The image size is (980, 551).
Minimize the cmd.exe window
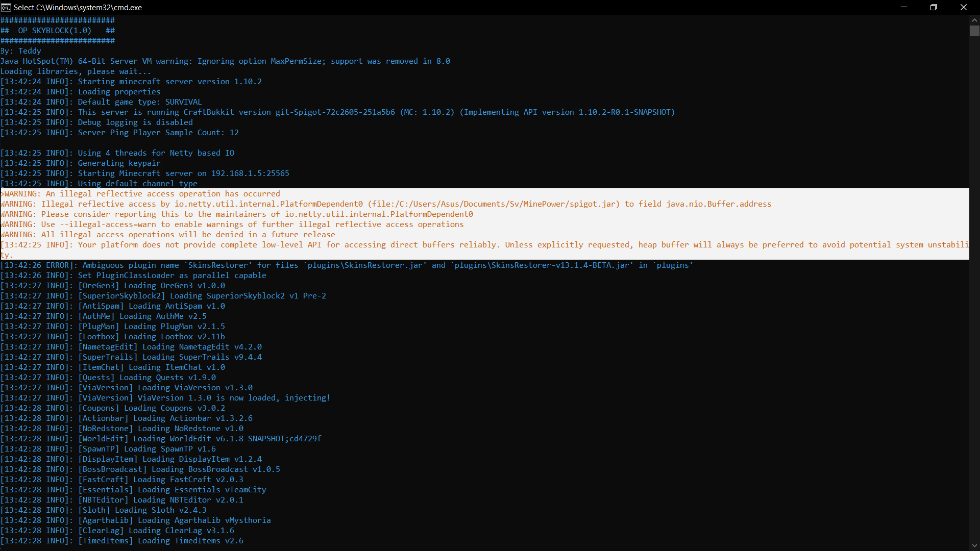(x=904, y=7)
